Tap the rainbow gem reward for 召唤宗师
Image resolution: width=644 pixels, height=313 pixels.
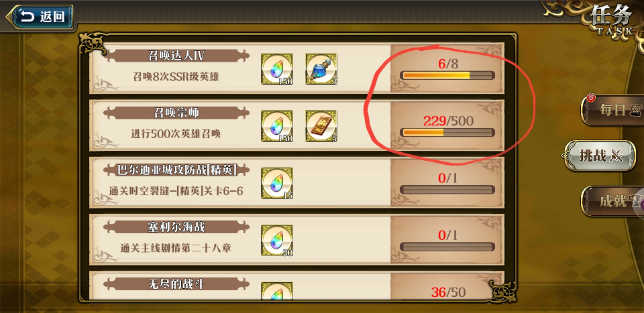[x=277, y=126]
